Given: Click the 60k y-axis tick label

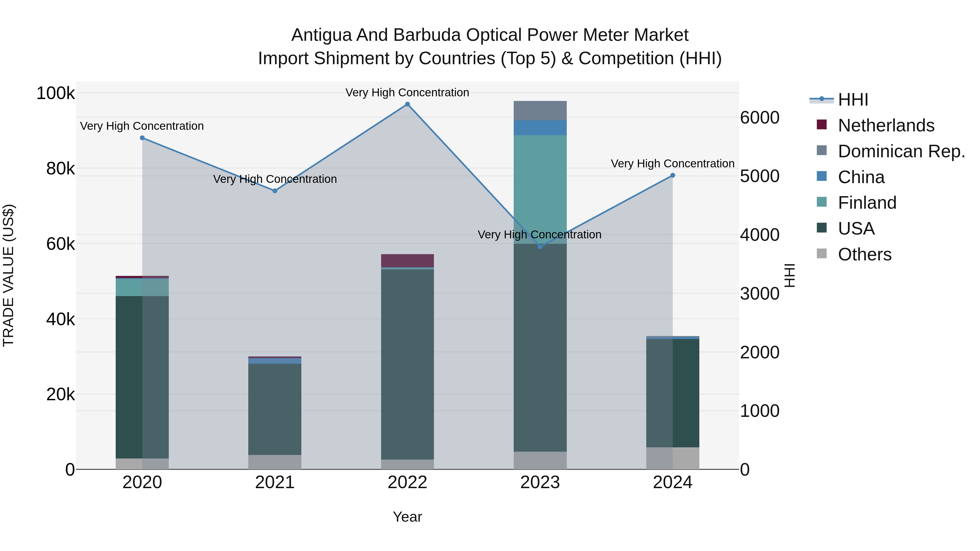Looking at the screenshot, I should tap(61, 244).
